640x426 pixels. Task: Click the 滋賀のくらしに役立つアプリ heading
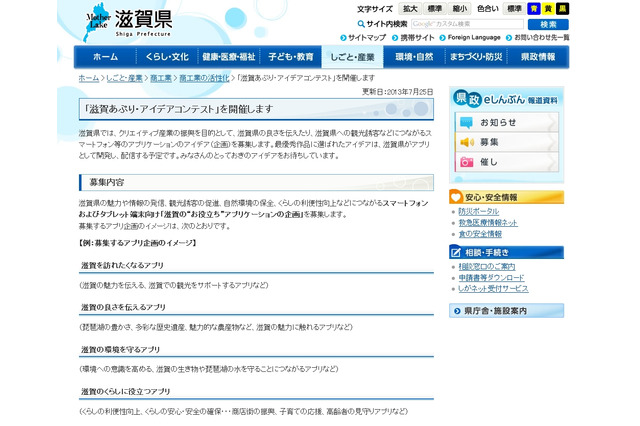point(125,391)
